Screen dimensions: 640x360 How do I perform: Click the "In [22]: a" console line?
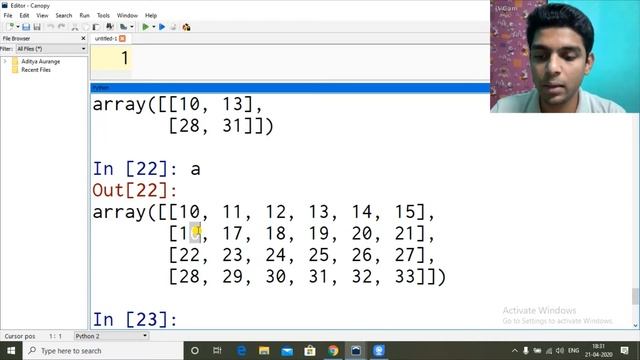point(147,169)
